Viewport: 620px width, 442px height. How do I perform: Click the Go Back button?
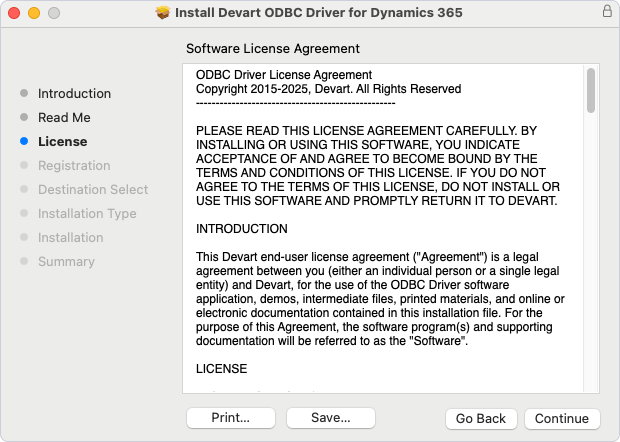pyautogui.click(x=481, y=418)
